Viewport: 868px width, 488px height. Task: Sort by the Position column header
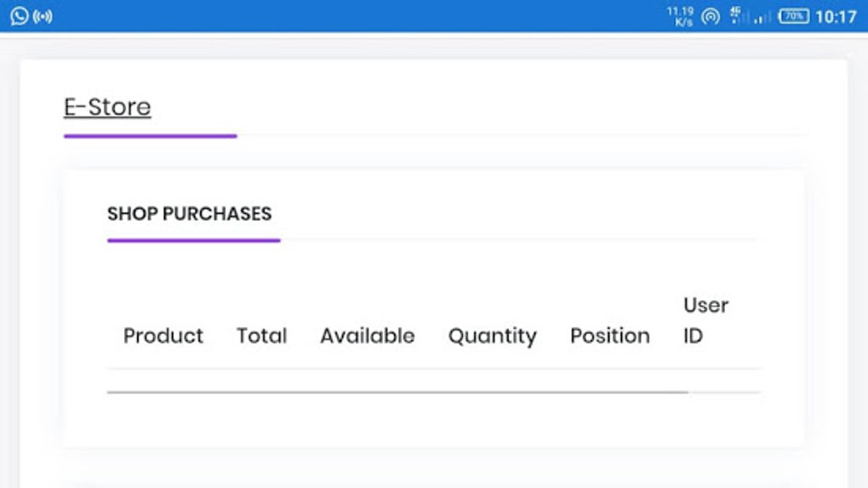point(610,336)
